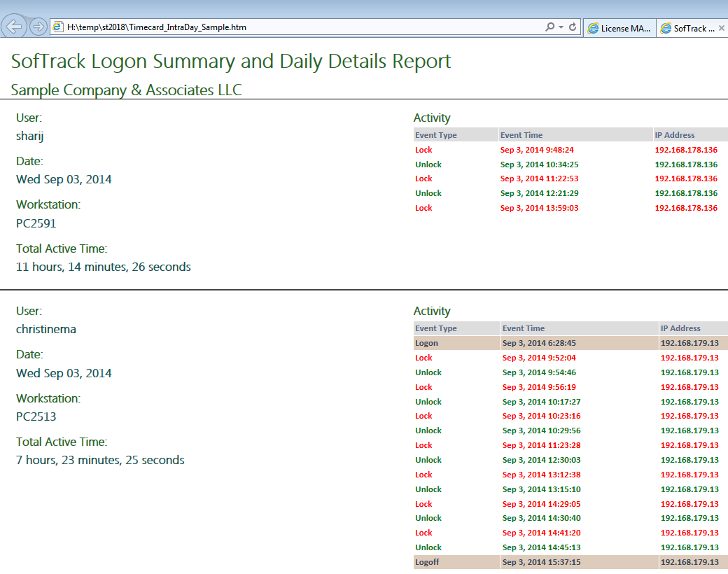728x574 pixels.
Task: Click the browser Back arrow button
Action: [x=14, y=27]
